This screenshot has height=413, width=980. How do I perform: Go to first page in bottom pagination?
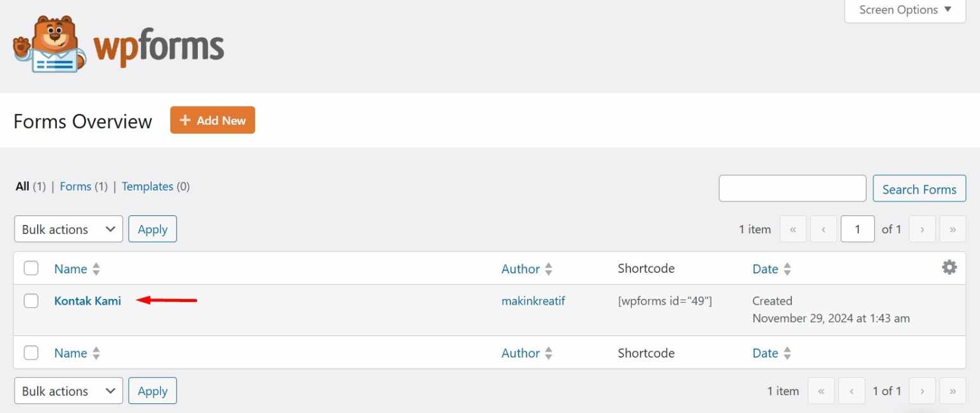click(x=821, y=391)
